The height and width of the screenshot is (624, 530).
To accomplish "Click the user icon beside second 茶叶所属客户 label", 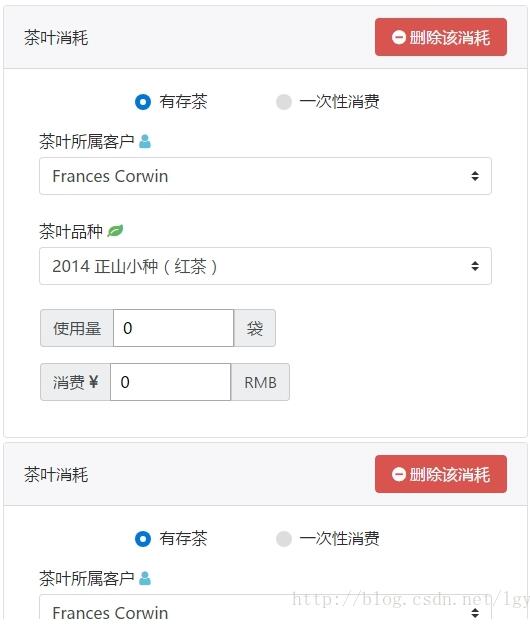I will tap(145, 578).
